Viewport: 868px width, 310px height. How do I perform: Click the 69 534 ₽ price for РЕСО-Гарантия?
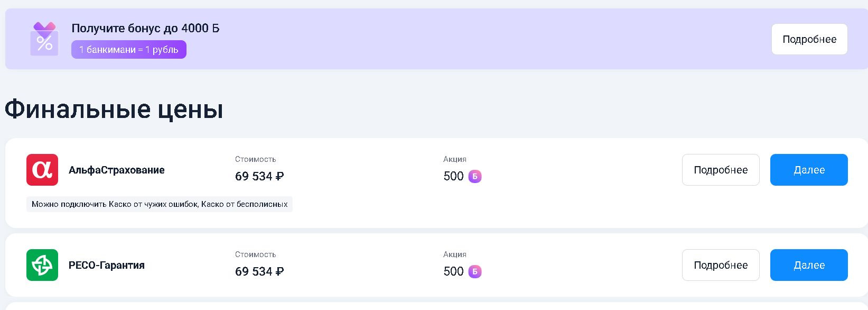(259, 271)
